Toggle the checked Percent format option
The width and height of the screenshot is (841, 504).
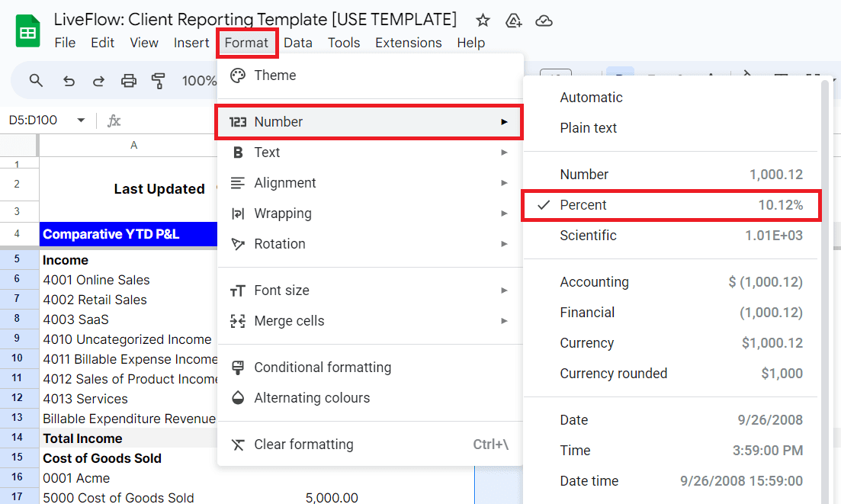[x=671, y=205]
